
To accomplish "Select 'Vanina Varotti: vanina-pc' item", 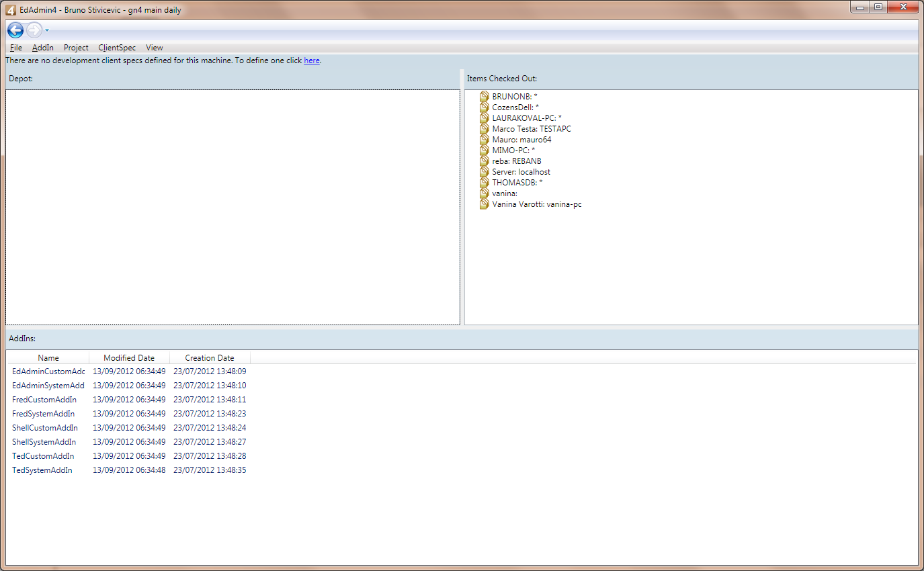I will point(537,204).
